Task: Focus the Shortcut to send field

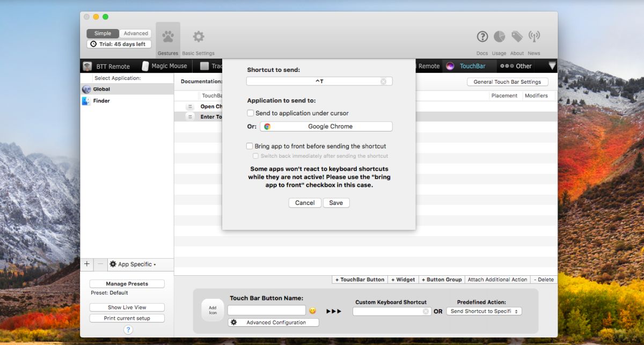Action: coord(319,82)
